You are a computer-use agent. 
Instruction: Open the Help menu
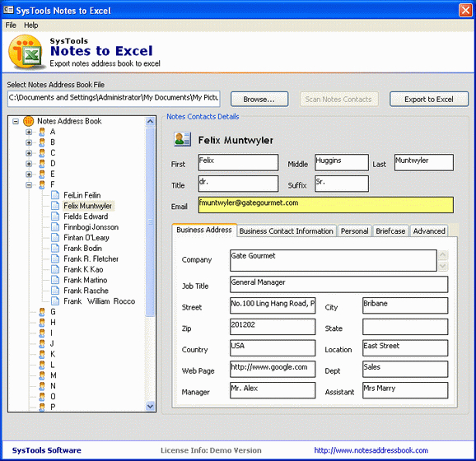(31, 26)
